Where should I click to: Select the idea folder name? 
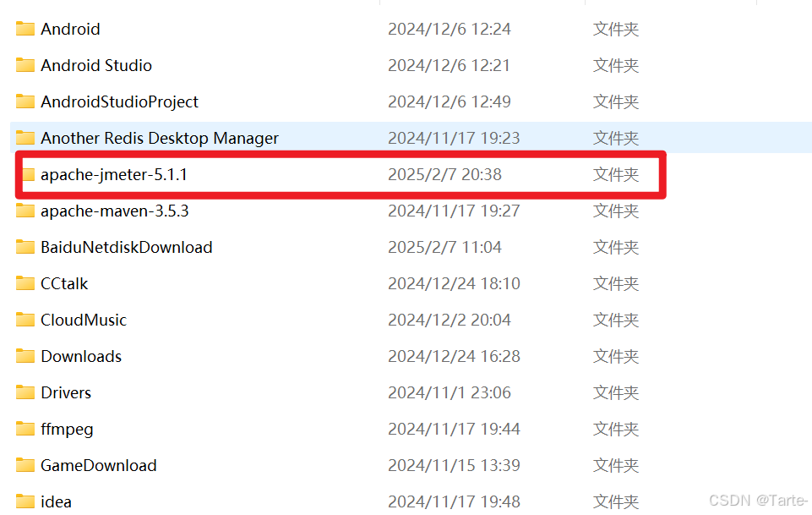(x=57, y=501)
